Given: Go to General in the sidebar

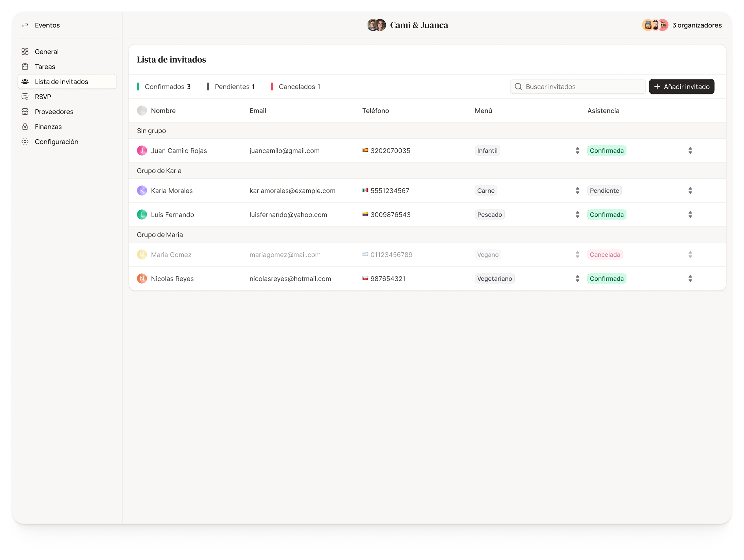Looking at the screenshot, I should pyautogui.click(x=67, y=51).
